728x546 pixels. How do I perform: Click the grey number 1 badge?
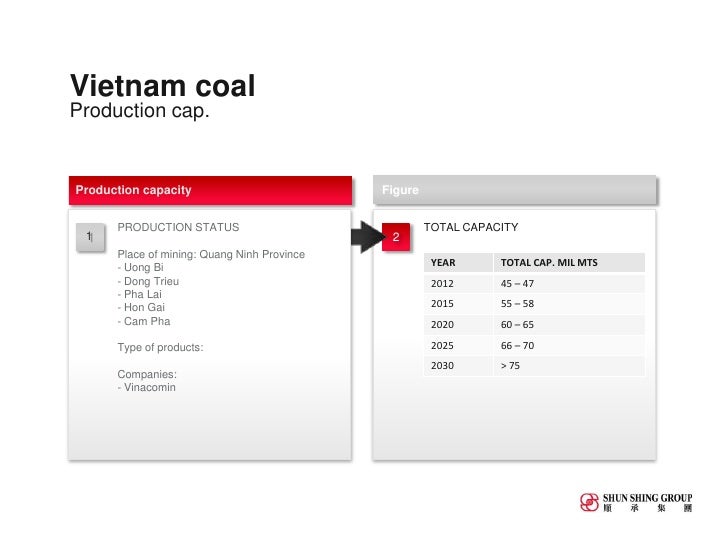point(90,237)
